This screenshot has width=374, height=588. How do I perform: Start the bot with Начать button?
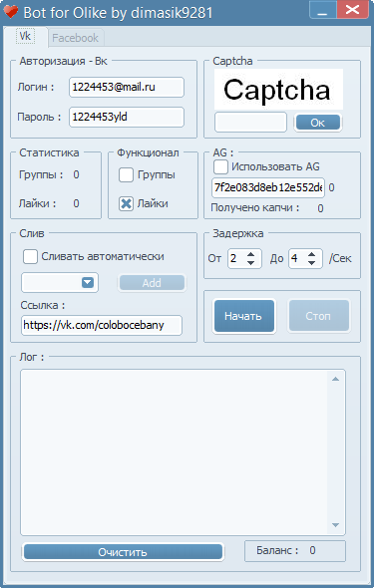click(x=243, y=316)
